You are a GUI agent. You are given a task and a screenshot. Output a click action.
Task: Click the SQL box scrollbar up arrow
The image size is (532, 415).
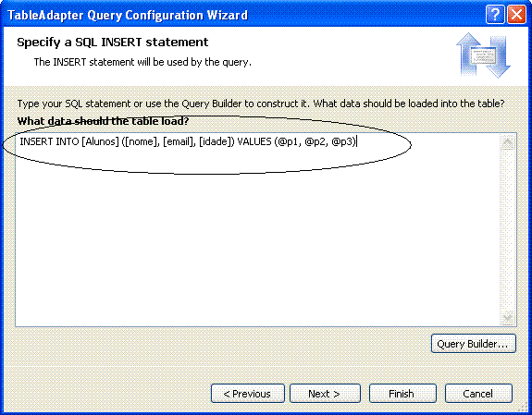click(x=508, y=142)
